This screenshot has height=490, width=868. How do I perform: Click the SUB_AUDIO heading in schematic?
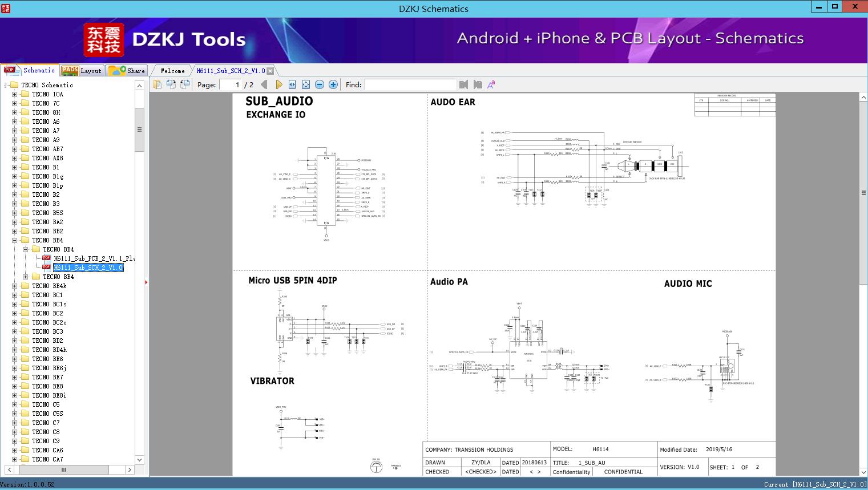pos(279,102)
